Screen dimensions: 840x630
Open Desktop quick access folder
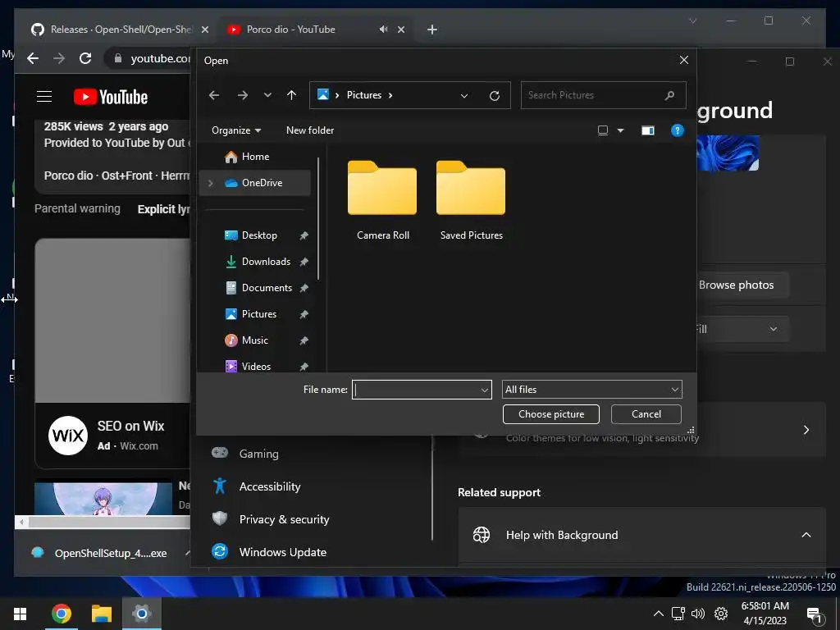(x=259, y=235)
